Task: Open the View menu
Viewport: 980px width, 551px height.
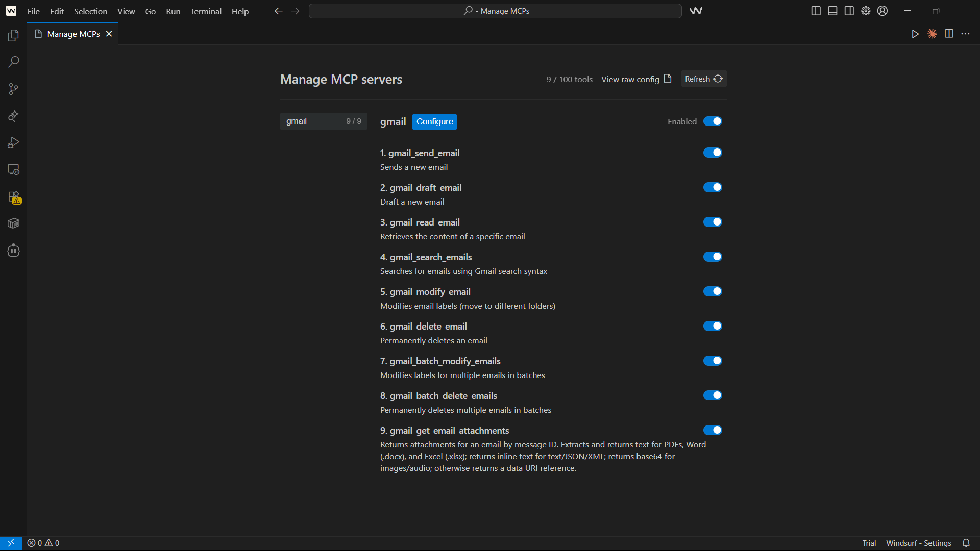Action: tap(126, 11)
